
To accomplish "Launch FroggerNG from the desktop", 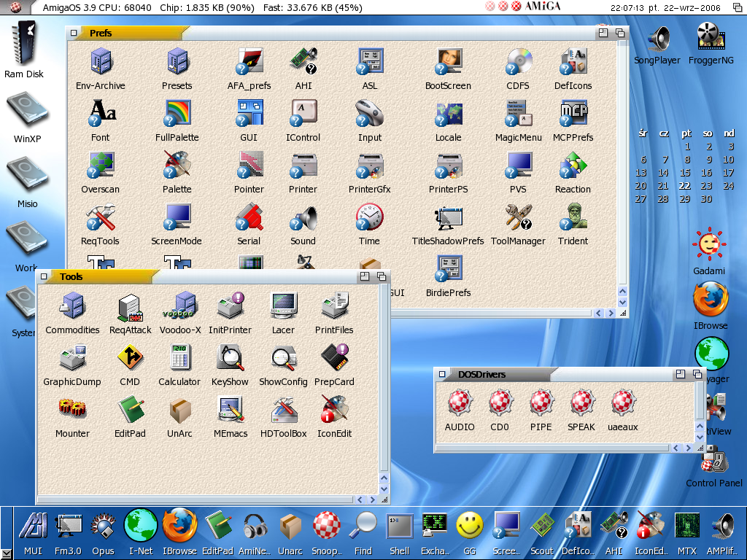I will [x=711, y=36].
